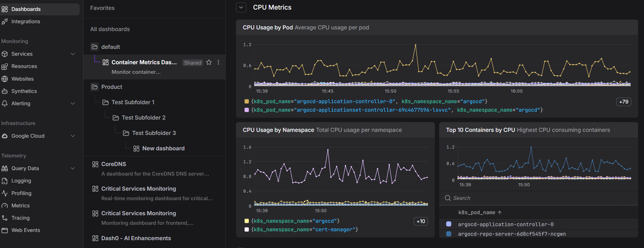
Task: Click the Services cube icon
Action: click(5, 54)
